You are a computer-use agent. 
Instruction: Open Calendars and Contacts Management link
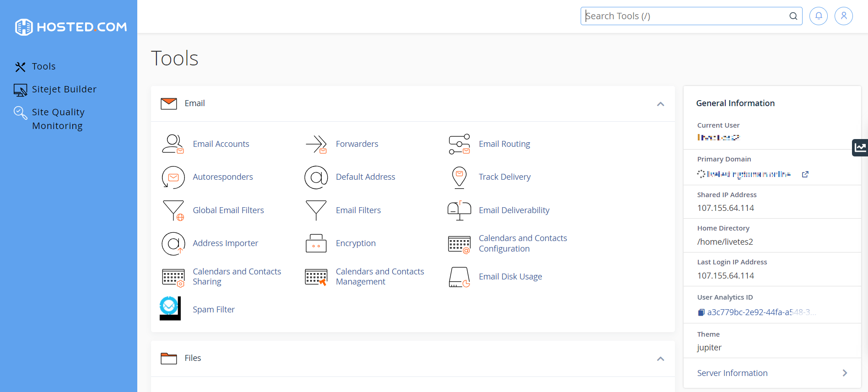point(380,277)
